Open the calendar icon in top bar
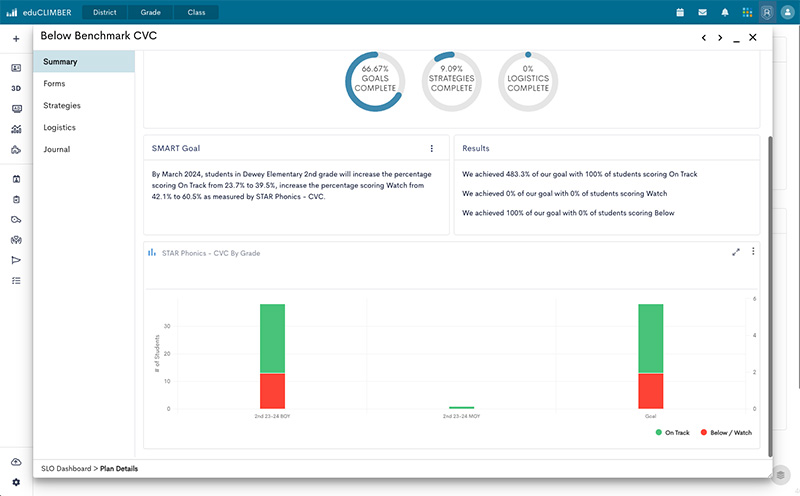 tap(680, 13)
